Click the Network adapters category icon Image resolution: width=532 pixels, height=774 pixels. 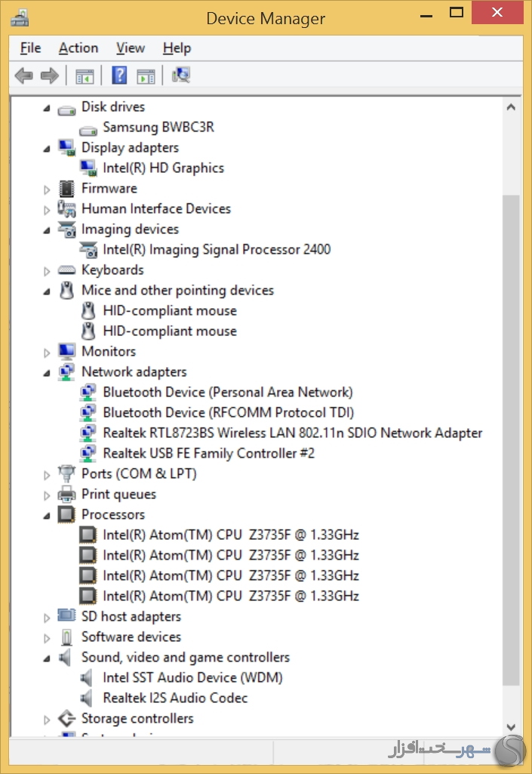click(x=66, y=372)
